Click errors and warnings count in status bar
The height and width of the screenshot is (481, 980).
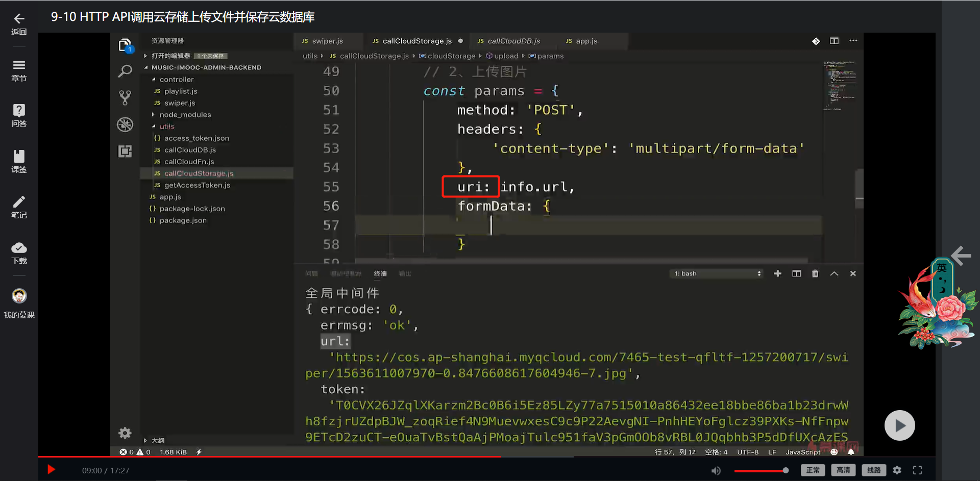point(135,452)
